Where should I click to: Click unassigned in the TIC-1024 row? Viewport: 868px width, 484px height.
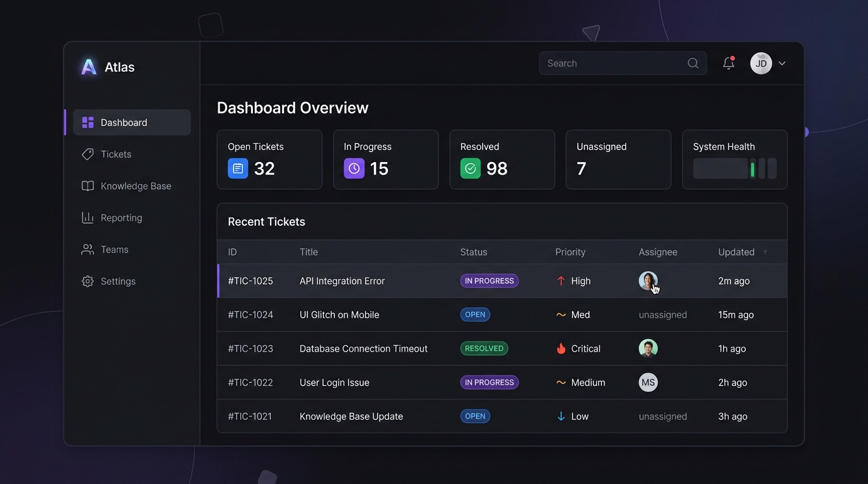[x=663, y=314]
